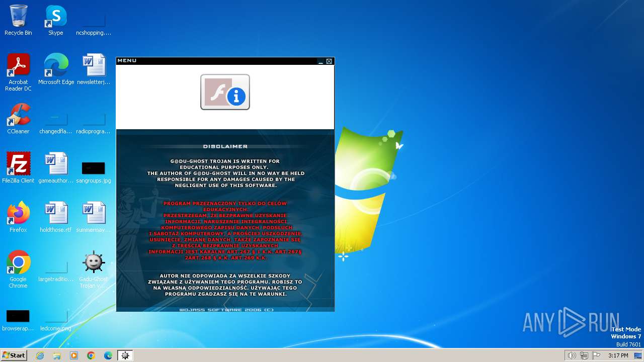
Task: Open the Recycle Bin desktop icon
Action: [18, 20]
